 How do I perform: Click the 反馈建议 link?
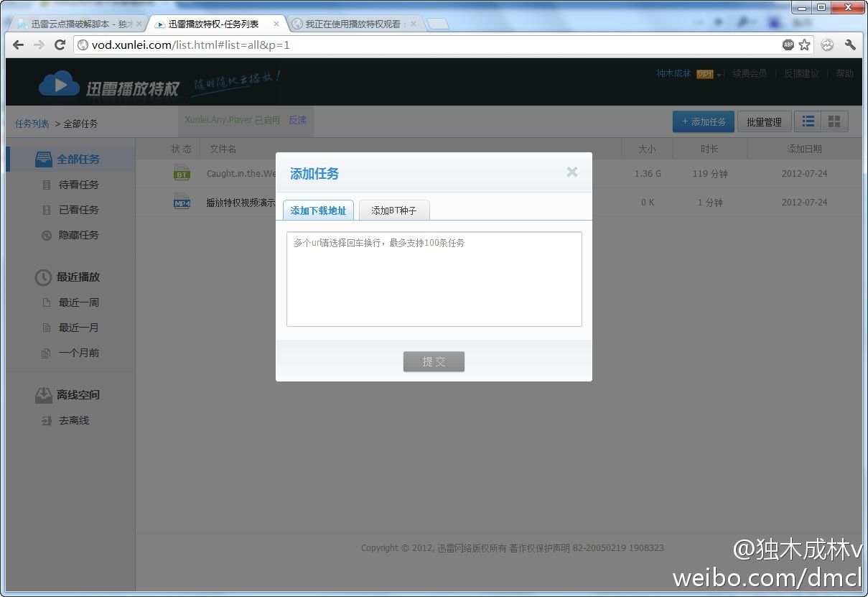801,73
